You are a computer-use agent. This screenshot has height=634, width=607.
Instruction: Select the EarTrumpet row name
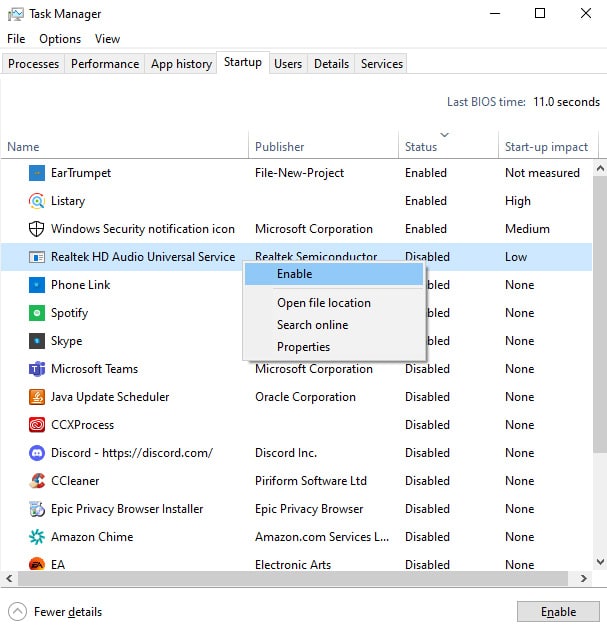[x=81, y=173]
